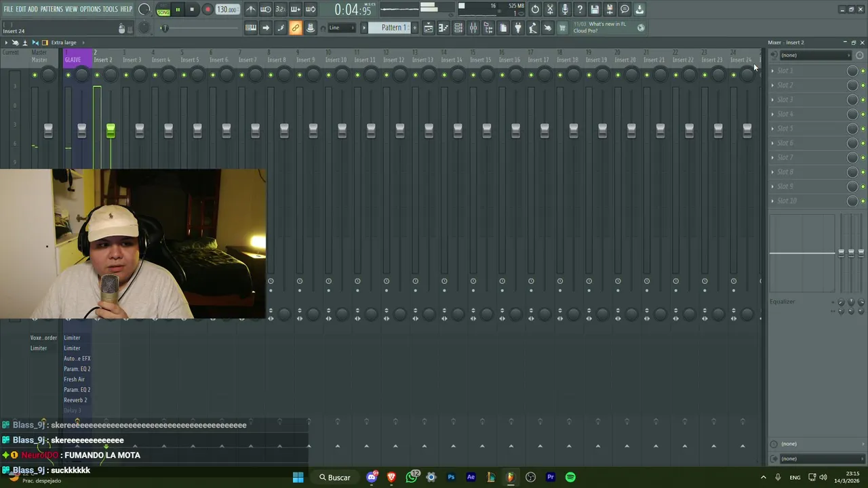Stop playback with the stop button
This screenshot has height=488, width=868.
tap(192, 9)
